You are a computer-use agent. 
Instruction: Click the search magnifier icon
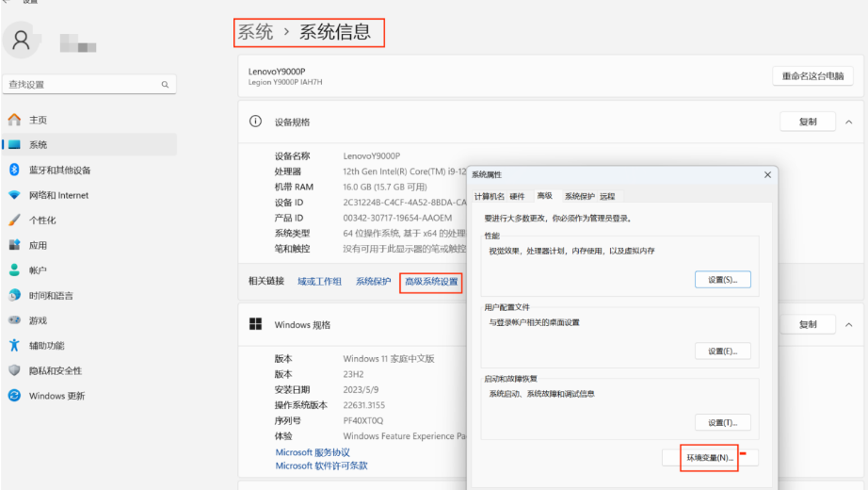pos(165,84)
